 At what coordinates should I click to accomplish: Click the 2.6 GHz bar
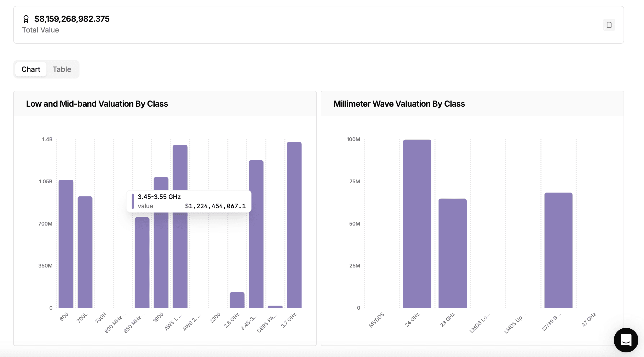coord(237,300)
